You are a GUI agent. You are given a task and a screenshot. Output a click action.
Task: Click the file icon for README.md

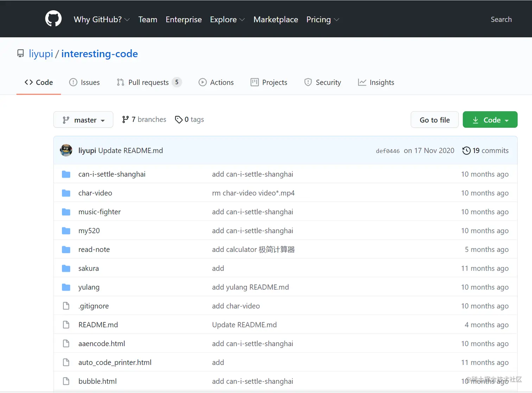click(x=66, y=325)
